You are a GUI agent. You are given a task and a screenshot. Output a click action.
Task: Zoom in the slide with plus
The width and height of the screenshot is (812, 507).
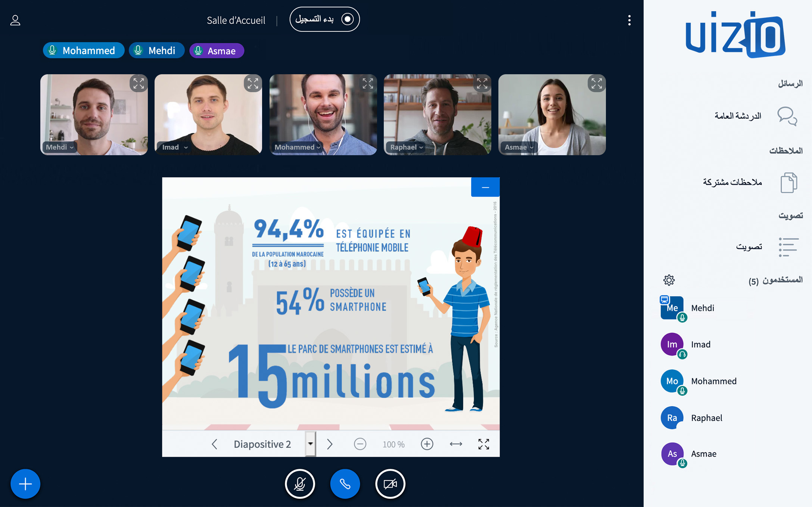(x=427, y=444)
